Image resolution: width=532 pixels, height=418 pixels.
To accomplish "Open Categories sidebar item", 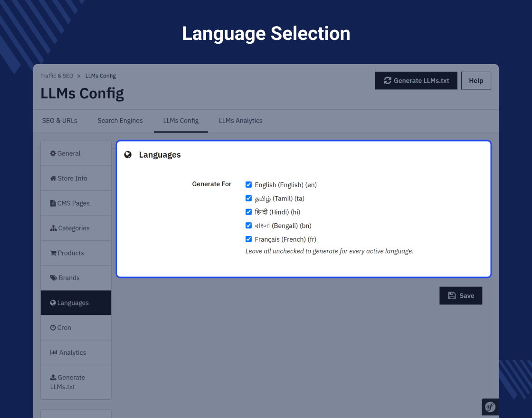I will (x=76, y=228).
